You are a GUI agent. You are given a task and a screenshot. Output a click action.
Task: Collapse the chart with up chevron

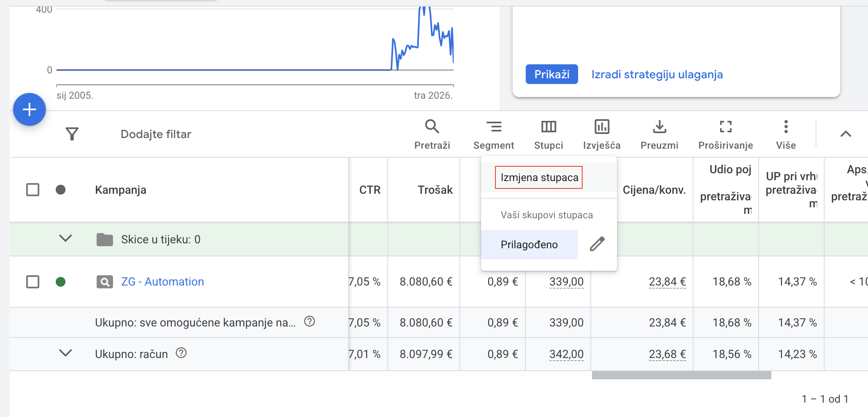coord(845,134)
